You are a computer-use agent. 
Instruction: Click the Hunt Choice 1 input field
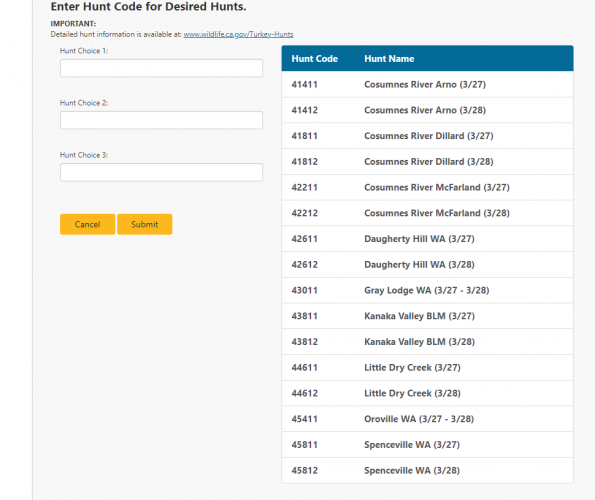click(161, 68)
